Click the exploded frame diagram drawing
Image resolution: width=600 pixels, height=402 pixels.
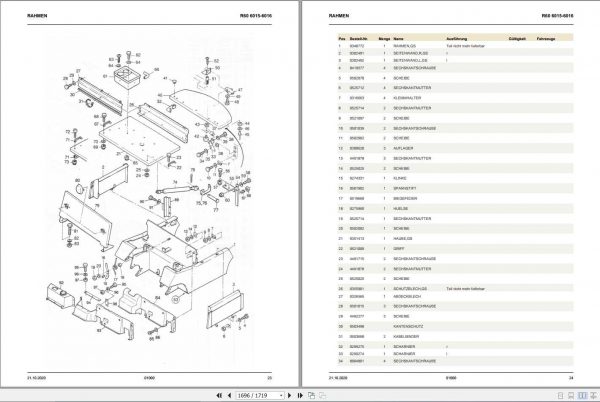tap(149, 197)
